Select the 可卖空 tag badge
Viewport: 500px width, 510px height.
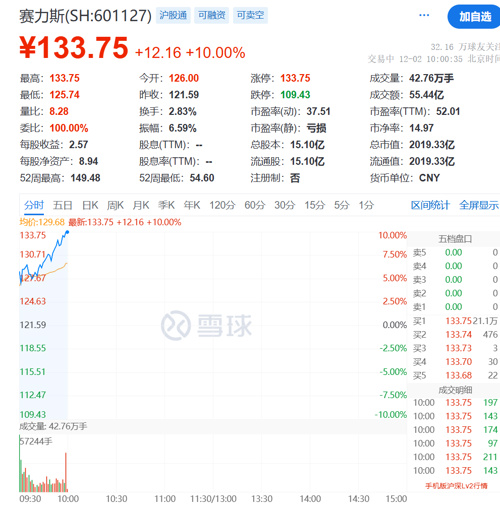point(250,15)
